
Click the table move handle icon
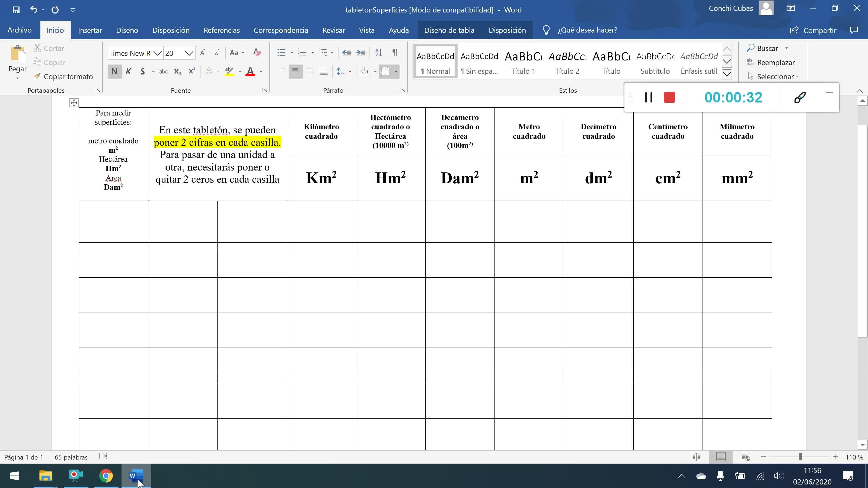(x=74, y=103)
